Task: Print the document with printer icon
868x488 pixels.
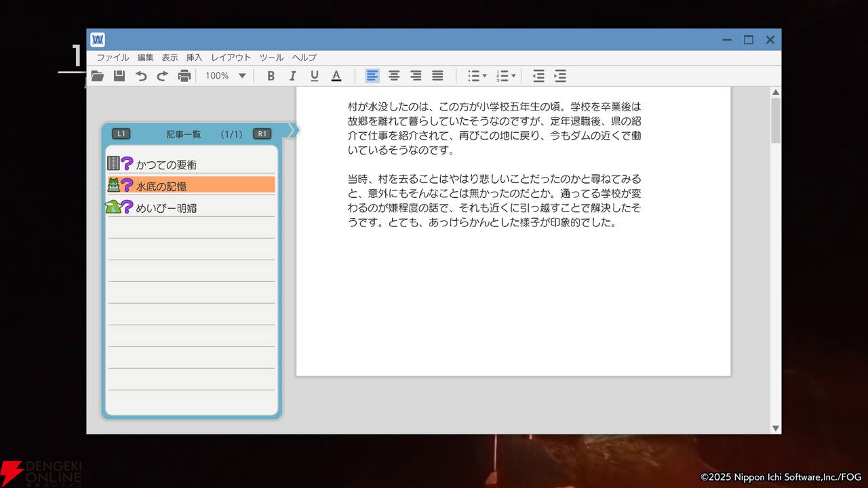Action: tap(184, 76)
